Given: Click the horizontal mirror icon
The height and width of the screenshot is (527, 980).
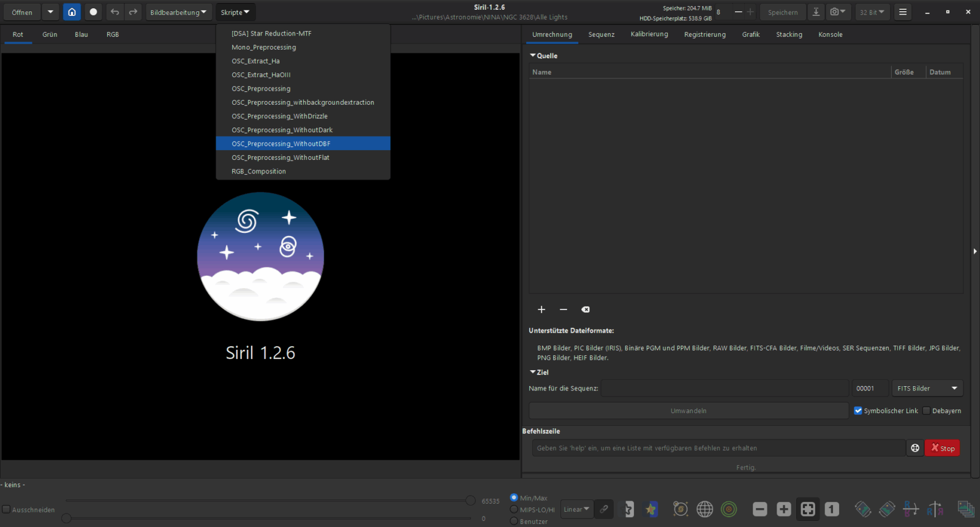Looking at the screenshot, I should click(935, 509).
